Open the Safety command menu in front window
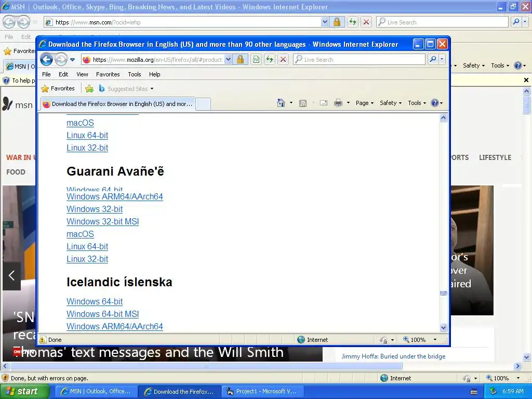The image size is (532, 399). pyautogui.click(x=391, y=103)
